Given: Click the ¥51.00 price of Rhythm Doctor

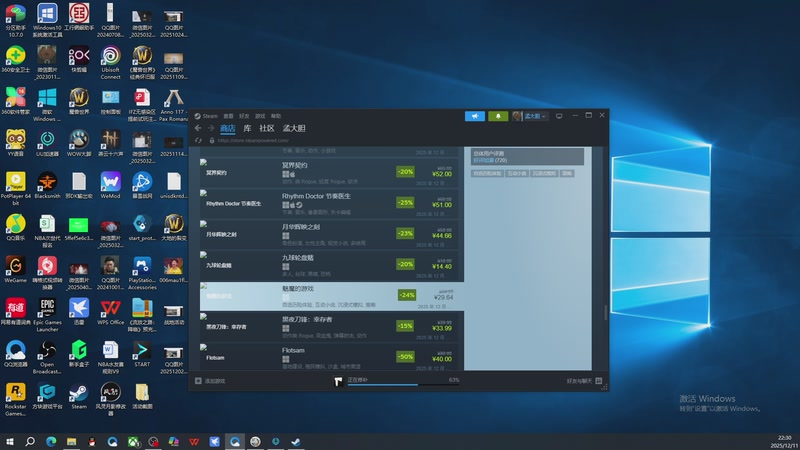Looking at the screenshot, I should point(442,205).
